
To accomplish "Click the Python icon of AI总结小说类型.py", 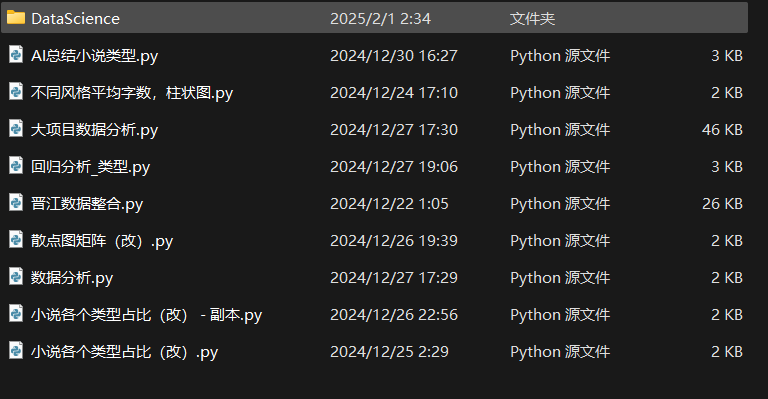I will 16,54.
